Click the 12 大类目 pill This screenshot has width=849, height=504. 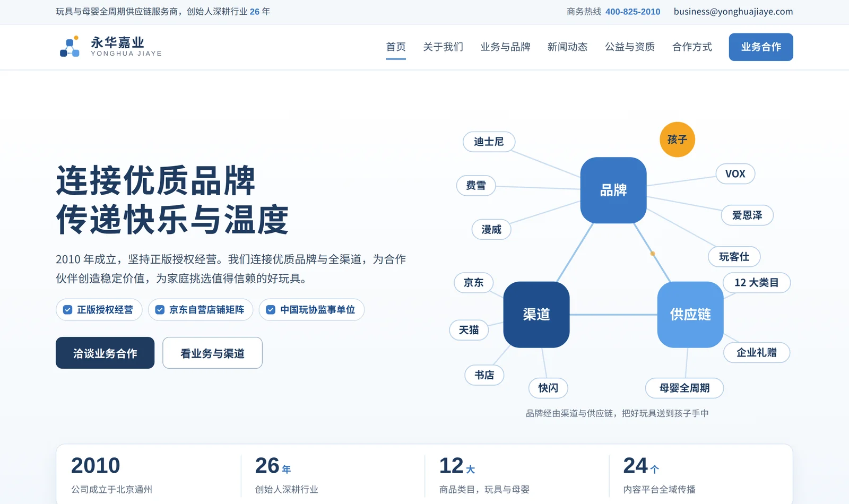point(757,283)
